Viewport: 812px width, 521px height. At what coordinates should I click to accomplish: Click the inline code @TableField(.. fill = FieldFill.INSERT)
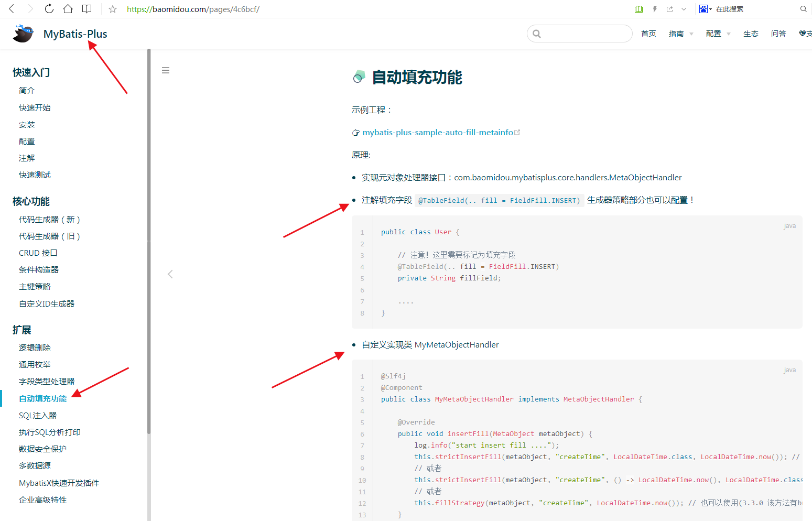(499, 200)
